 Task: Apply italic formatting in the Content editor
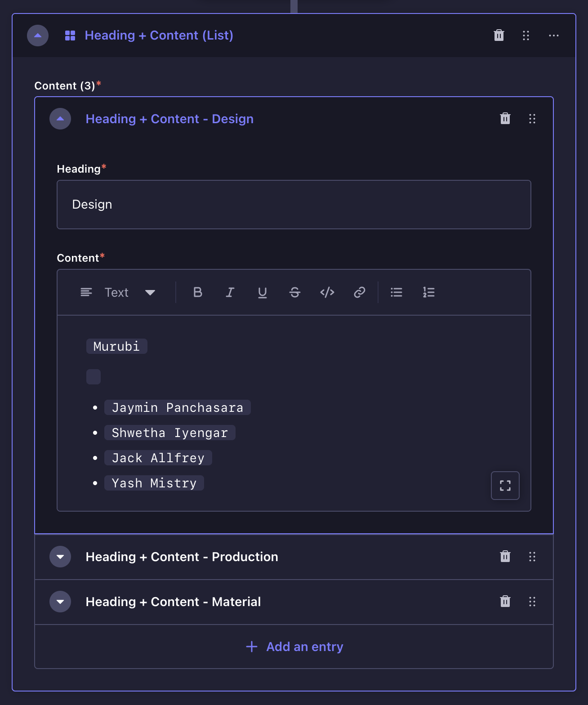pyautogui.click(x=230, y=292)
